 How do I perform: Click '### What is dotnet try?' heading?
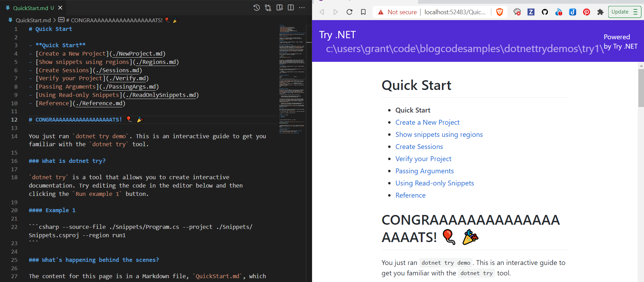point(67,161)
